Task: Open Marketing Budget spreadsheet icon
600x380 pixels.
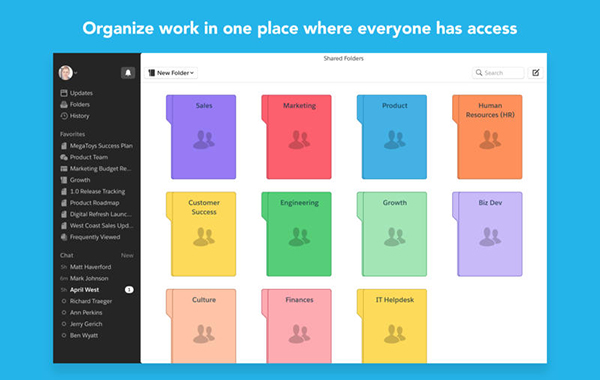Action: click(64, 169)
